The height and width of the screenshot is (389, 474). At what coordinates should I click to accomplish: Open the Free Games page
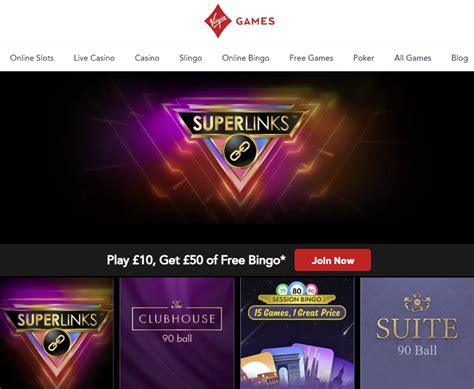[311, 58]
